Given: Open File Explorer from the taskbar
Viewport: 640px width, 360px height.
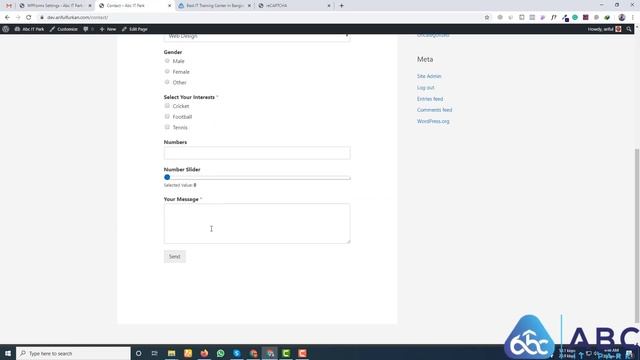Looking at the screenshot, I should pos(171,353).
